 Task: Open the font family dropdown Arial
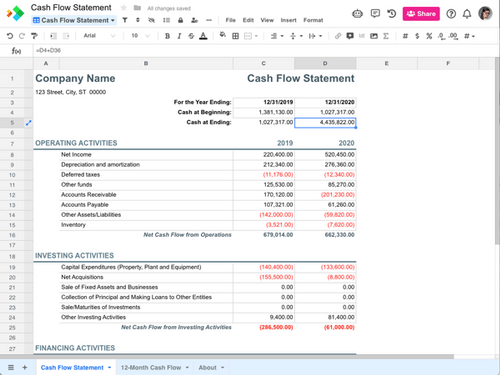(x=99, y=36)
